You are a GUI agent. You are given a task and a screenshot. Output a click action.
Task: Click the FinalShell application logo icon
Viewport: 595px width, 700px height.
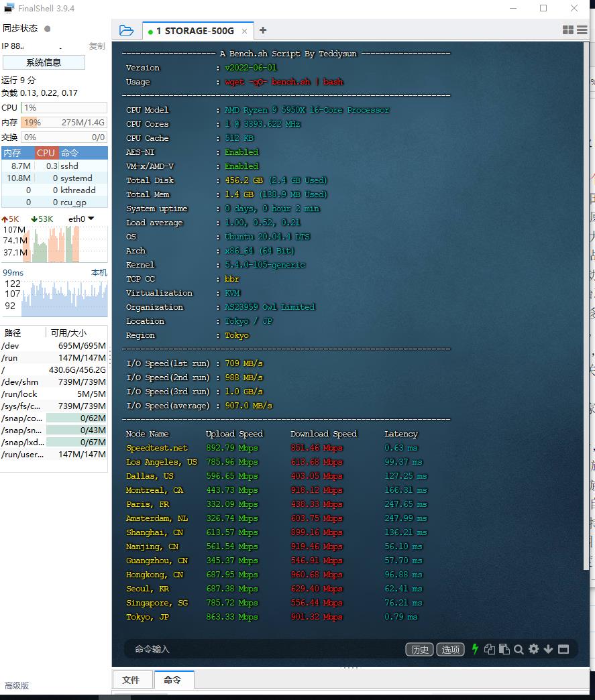tap(9, 8)
